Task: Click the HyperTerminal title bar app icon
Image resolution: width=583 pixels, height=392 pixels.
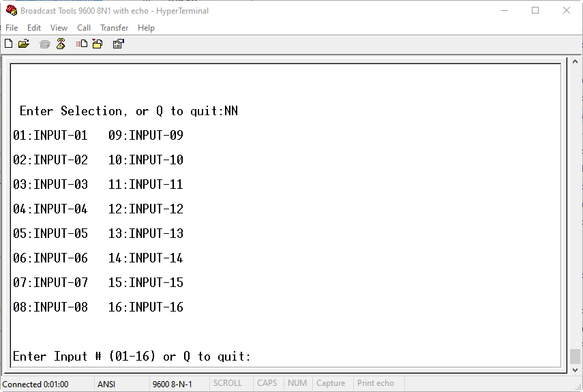Action: 12,10
